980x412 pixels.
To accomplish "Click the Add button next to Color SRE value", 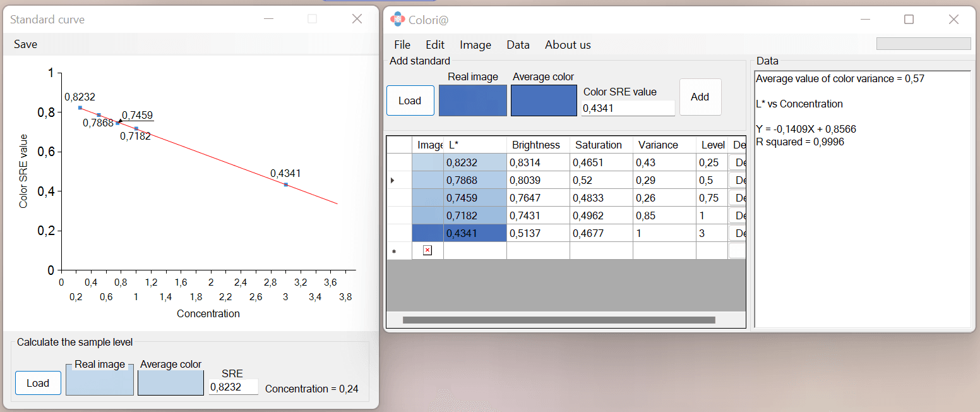I will [x=700, y=97].
